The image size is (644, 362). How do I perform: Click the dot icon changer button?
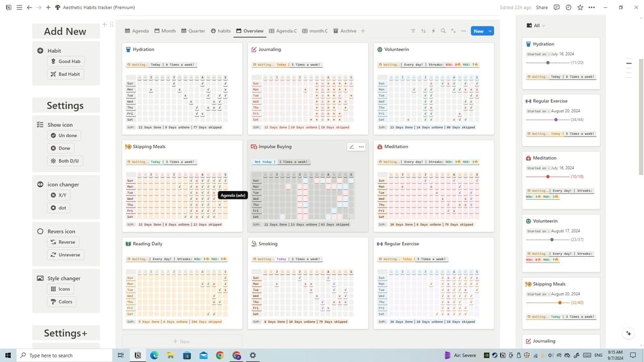click(x=58, y=208)
